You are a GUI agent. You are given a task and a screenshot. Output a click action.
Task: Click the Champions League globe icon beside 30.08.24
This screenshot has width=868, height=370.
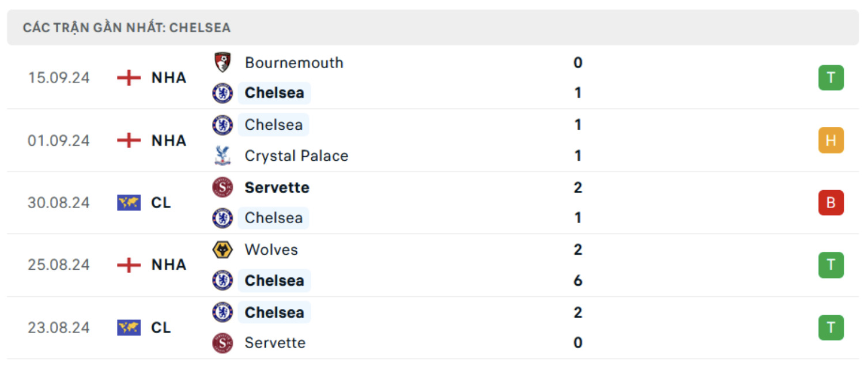[x=130, y=202]
